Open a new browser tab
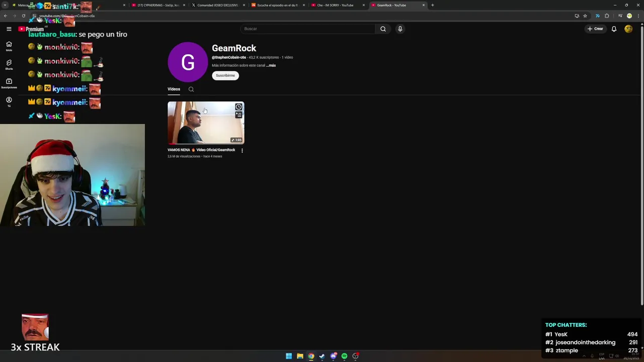Screen dimensions: 644x362 pos(433,5)
